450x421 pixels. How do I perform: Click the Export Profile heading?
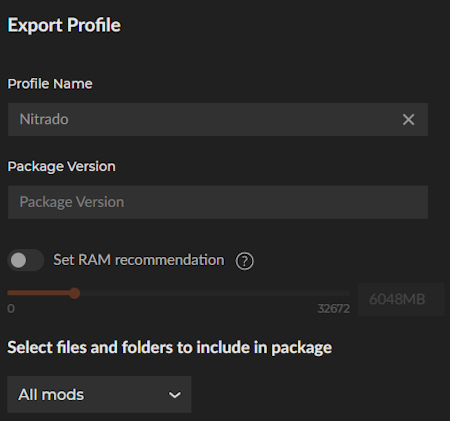pyautogui.click(x=64, y=25)
